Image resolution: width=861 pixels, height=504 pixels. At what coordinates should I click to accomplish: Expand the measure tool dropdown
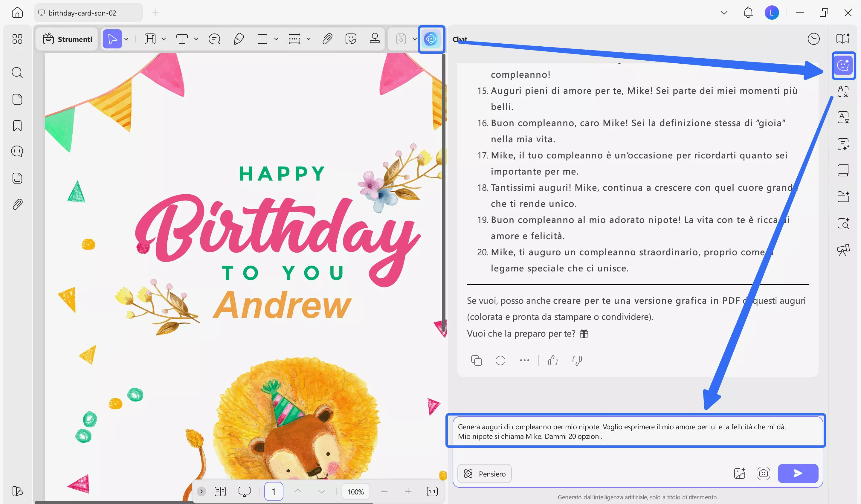coord(309,39)
